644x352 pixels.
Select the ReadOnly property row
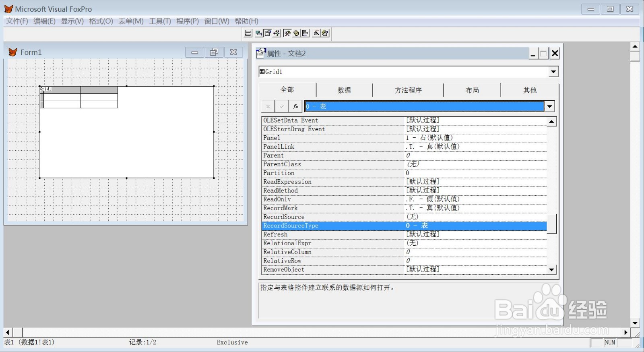(404, 199)
